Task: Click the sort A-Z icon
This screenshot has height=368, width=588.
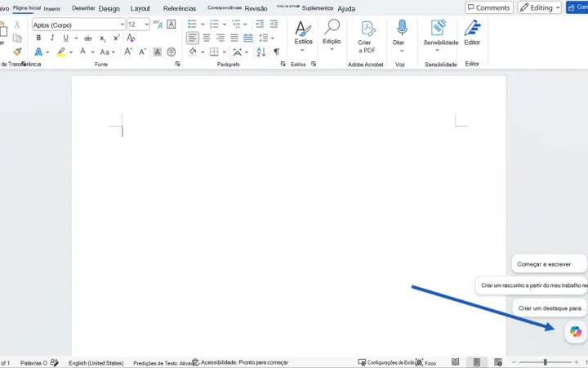Action: point(261,52)
